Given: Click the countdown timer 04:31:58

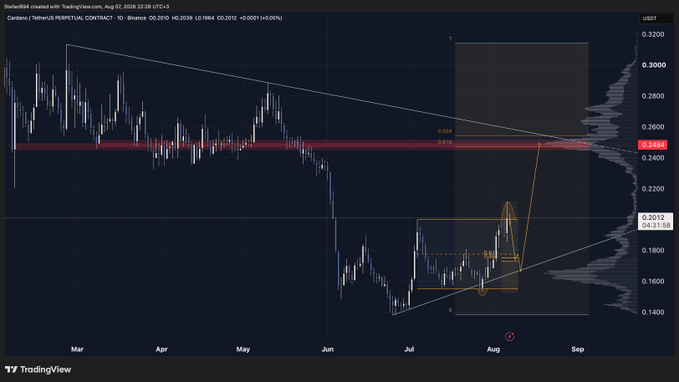Looking at the screenshot, I should [656, 225].
